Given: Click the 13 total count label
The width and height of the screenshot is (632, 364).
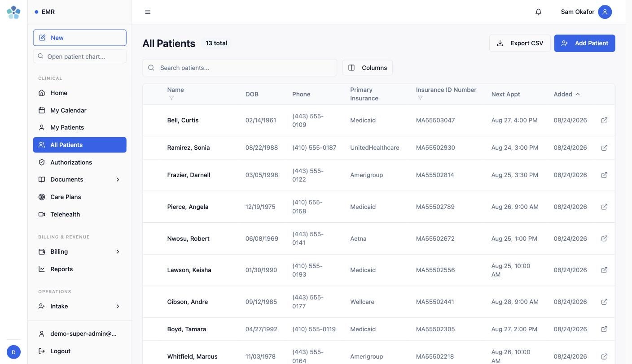Looking at the screenshot, I should pos(216,43).
